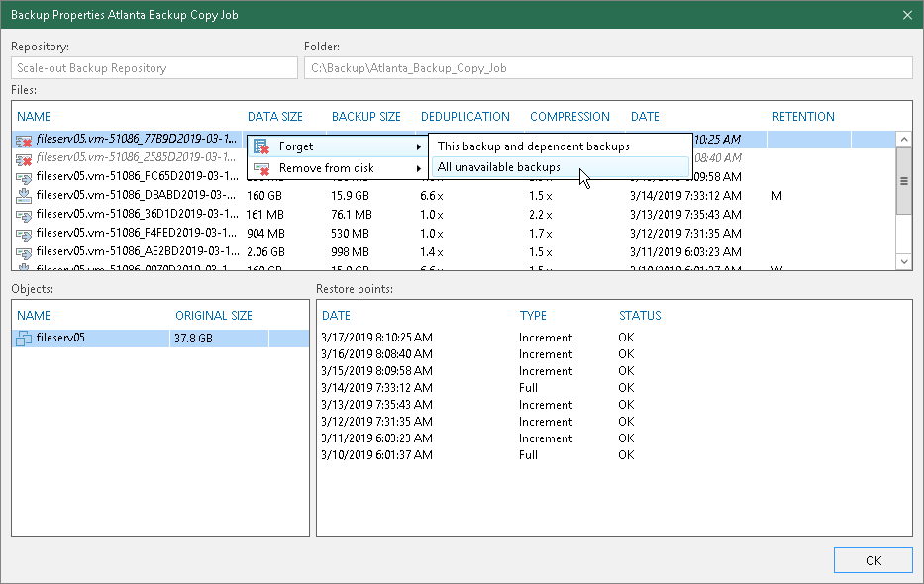Close the Backup Properties dialog

pyautogui.click(x=907, y=14)
